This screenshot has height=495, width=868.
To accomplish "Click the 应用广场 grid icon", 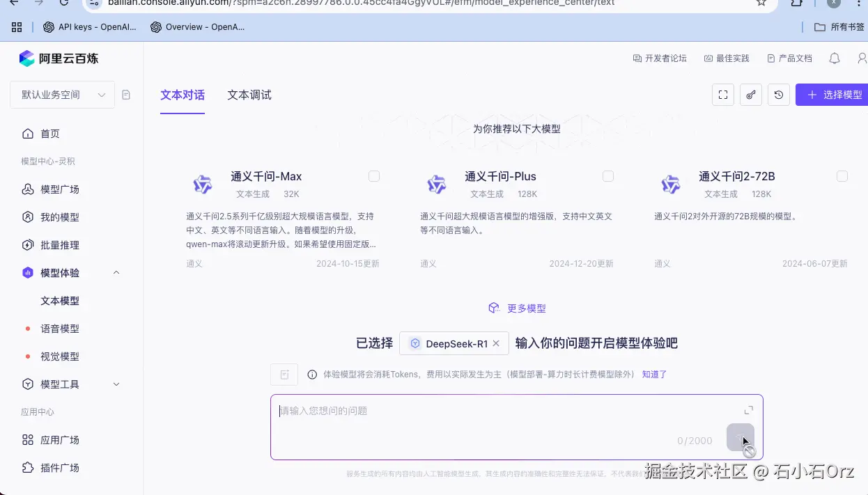I will 28,440.
